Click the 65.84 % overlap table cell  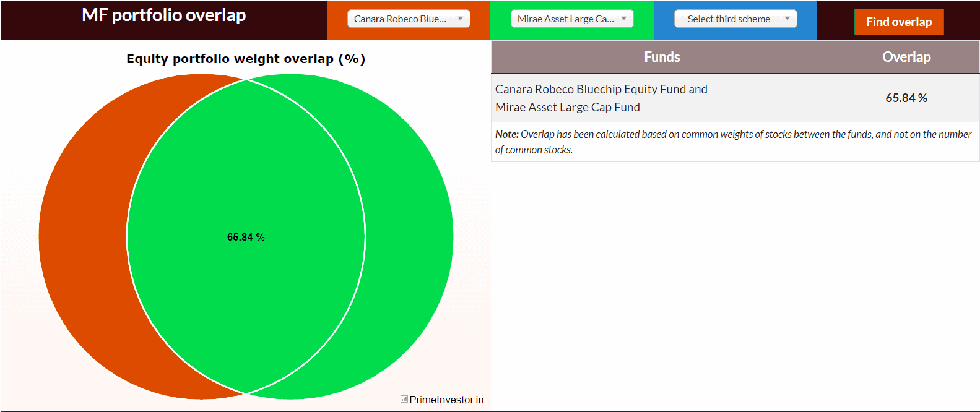[906, 98]
